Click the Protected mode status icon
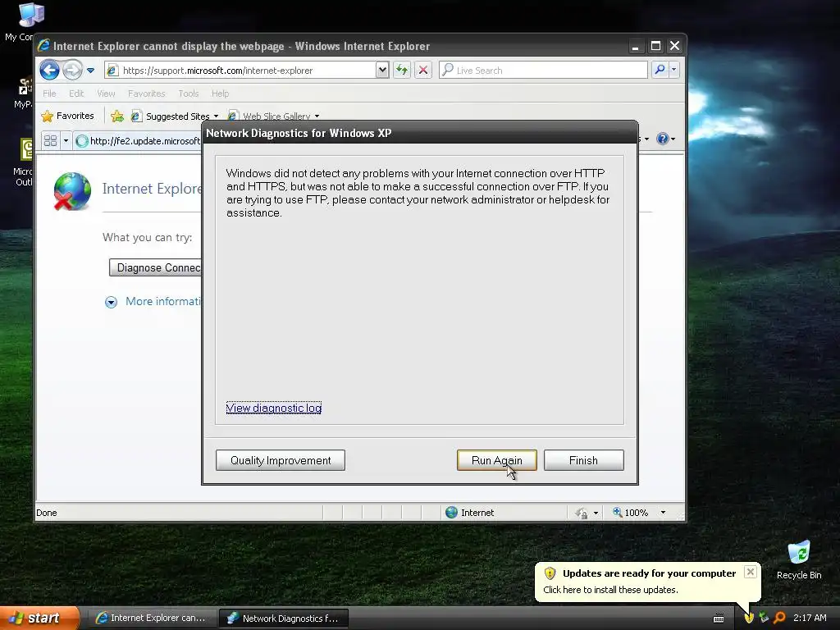The height and width of the screenshot is (630, 840). (x=582, y=513)
